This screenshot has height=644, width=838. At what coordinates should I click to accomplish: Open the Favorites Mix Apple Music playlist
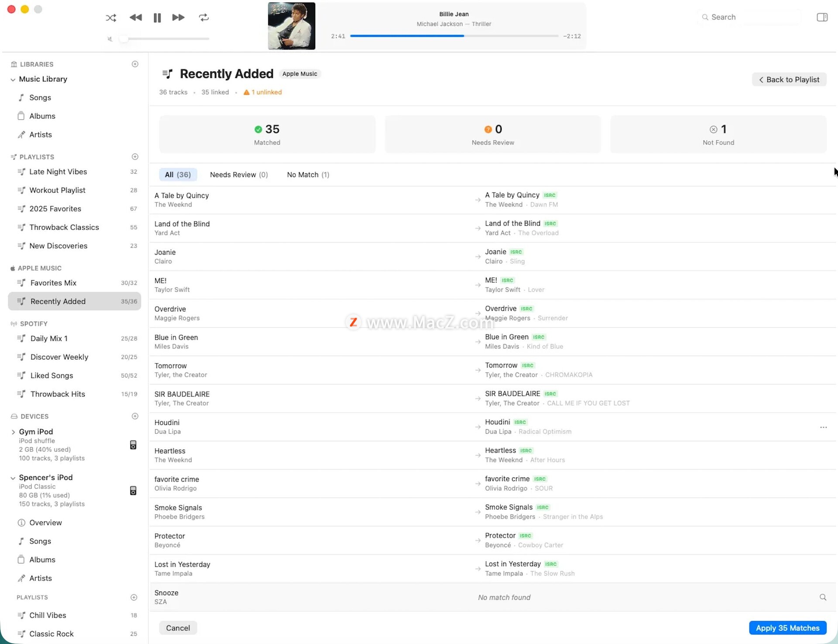pos(74,283)
